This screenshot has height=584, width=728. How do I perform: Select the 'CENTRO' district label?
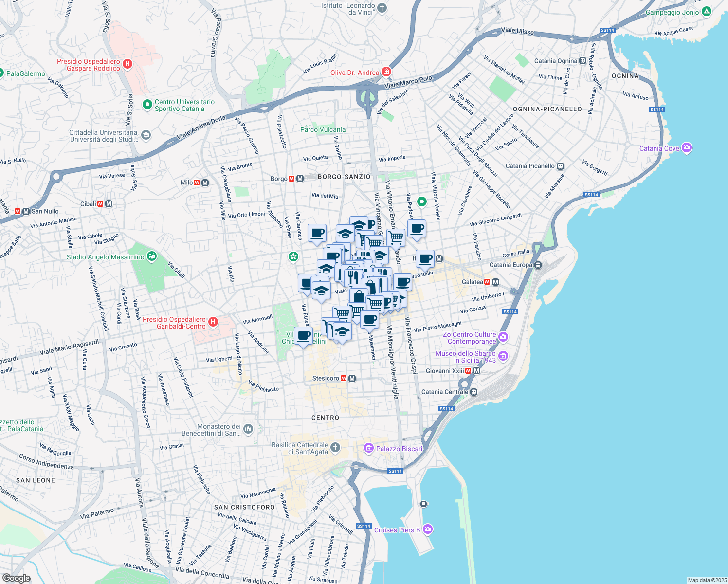(x=325, y=418)
